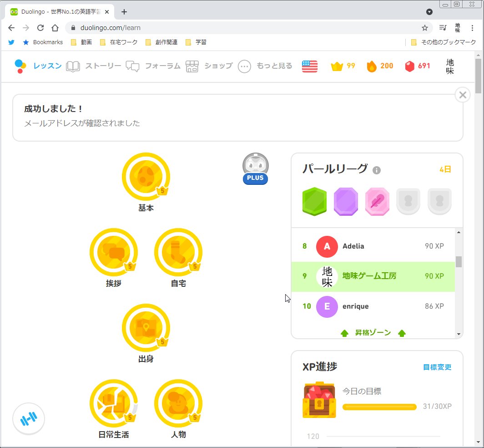Open the もっと見る menu
This screenshot has height=448, width=484.
tap(265, 66)
